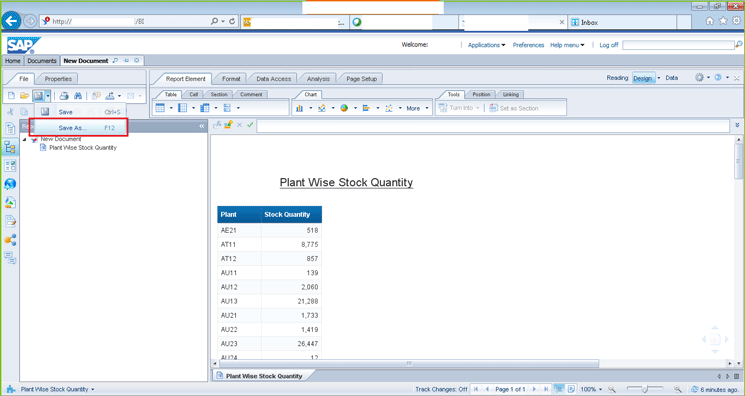Choose Save As... from the menu
Screen dimensions: 745x396
[x=80, y=128]
